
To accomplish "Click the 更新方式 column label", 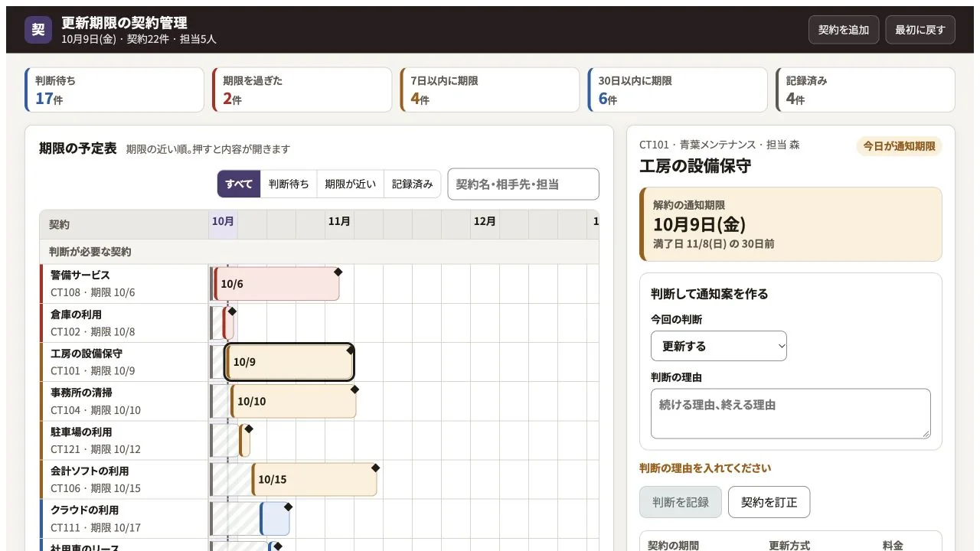I will pyautogui.click(x=789, y=546).
